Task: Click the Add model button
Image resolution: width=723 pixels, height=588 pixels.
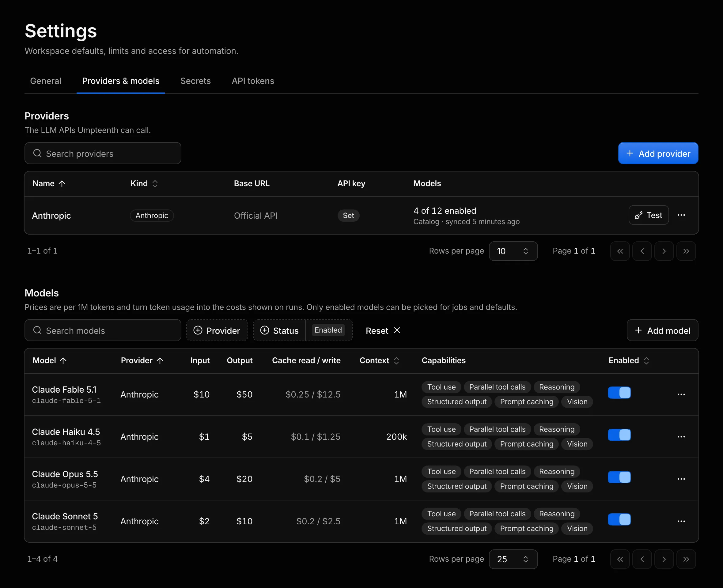Action: [x=662, y=330]
